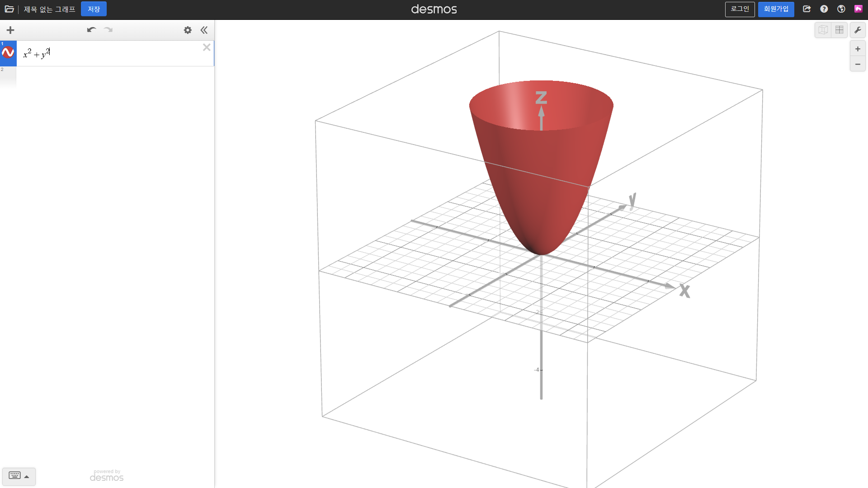Open the expression list gear options

tap(188, 30)
